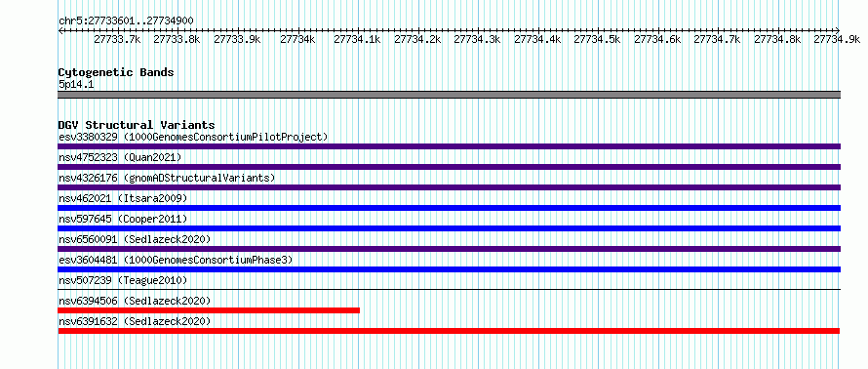Open the nsv4752323 (Quan2021) label
Image resolution: width=868 pixels, height=369 pixels.
(120, 157)
